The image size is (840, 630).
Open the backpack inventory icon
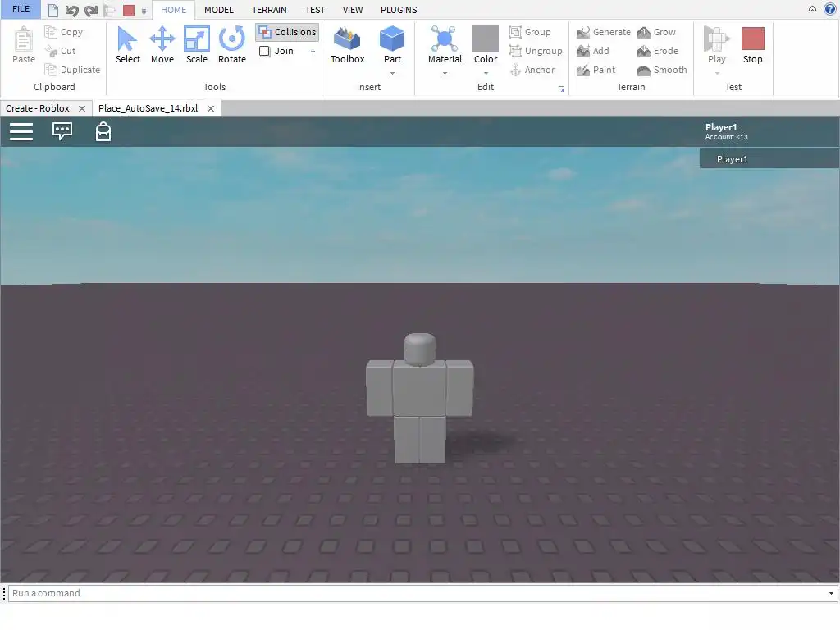point(103,131)
